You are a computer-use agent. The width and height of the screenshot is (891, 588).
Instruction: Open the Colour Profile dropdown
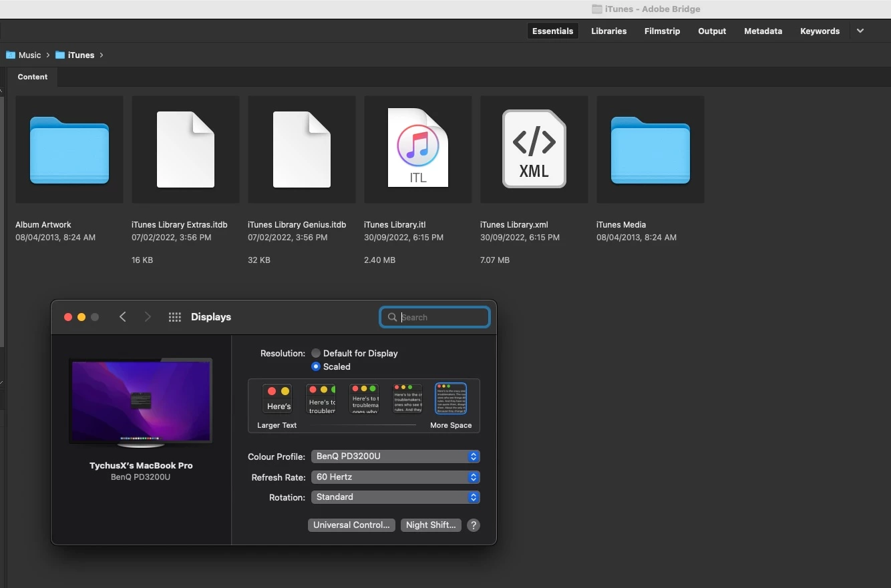(x=395, y=457)
